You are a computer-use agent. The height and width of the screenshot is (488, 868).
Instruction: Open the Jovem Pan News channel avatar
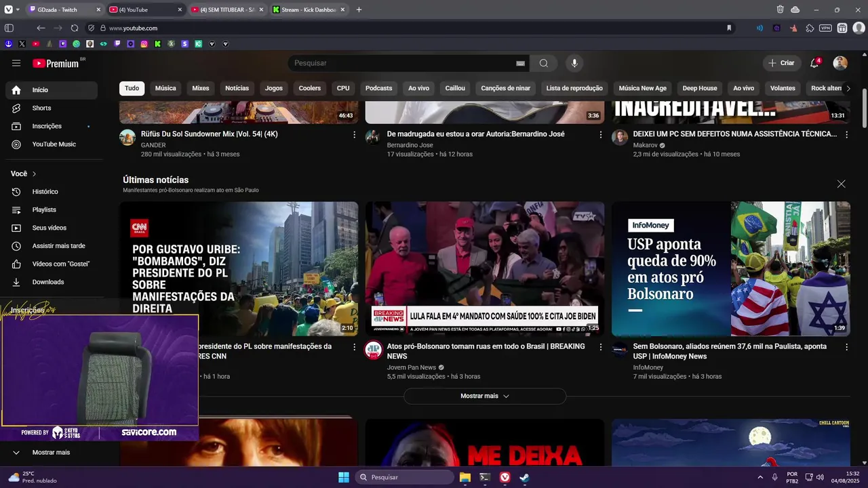pyautogui.click(x=374, y=350)
